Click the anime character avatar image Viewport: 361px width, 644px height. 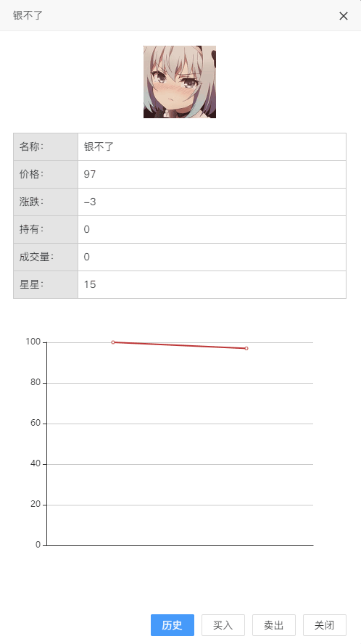click(x=180, y=82)
